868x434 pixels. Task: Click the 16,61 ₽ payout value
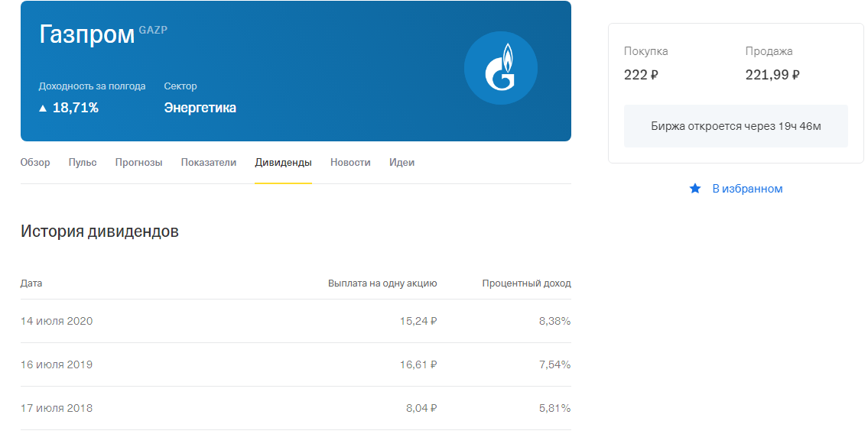pyautogui.click(x=418, y=365)
